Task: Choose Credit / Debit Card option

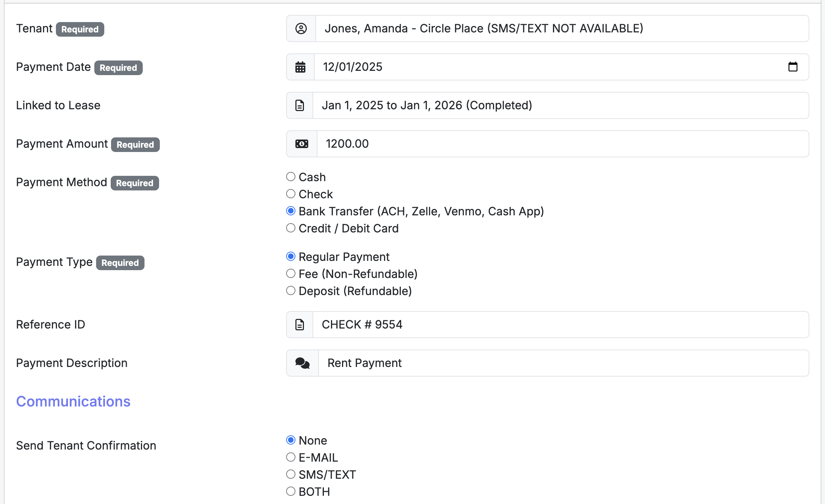Action: click(x=291, y=228)
